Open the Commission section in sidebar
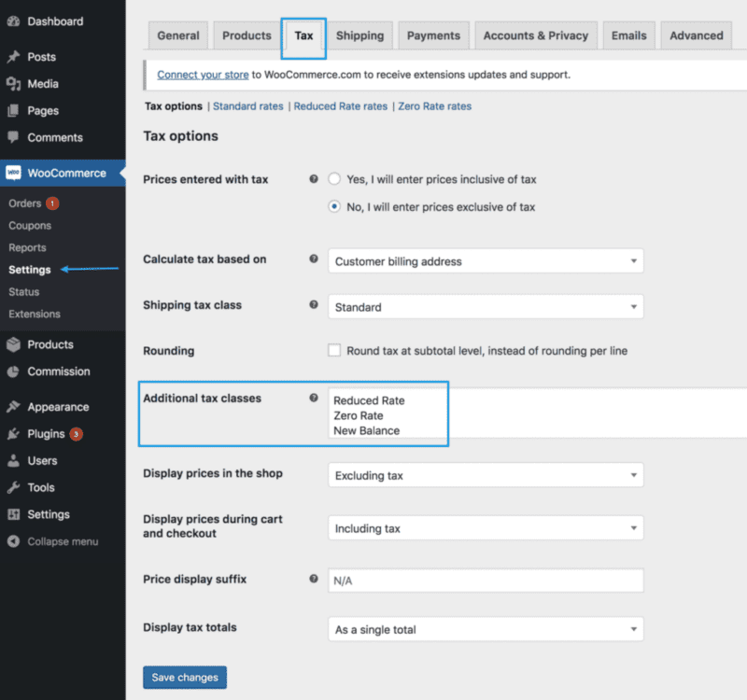 [61, 371]
